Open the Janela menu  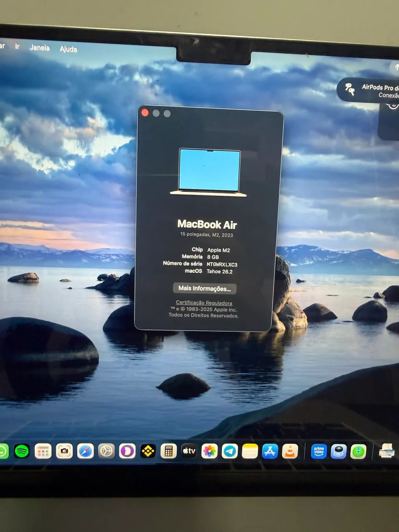pyautogui.click(x=40, y=48)
